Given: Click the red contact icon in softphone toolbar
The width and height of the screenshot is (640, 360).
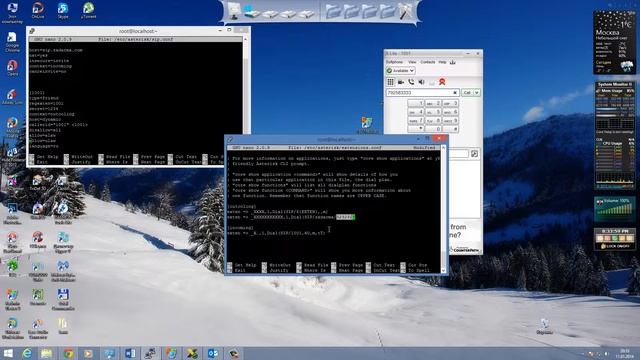Looking at the screenshot, I should coord(442,82).
